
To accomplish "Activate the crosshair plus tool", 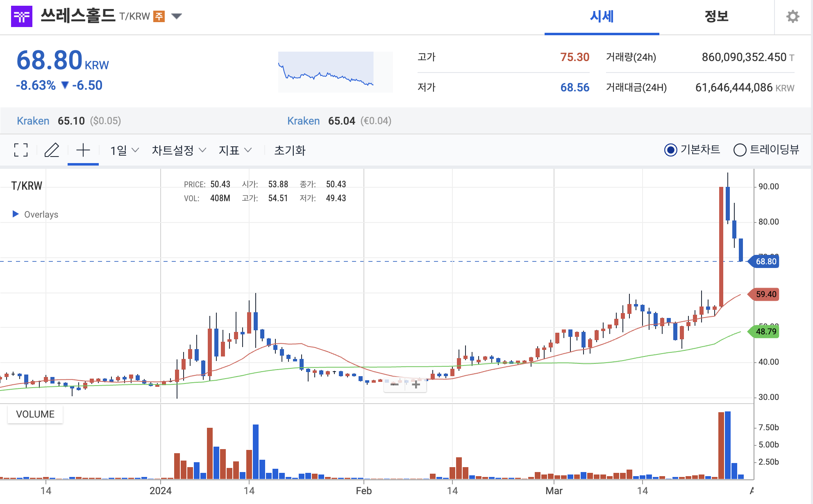I will pos(83,150).
